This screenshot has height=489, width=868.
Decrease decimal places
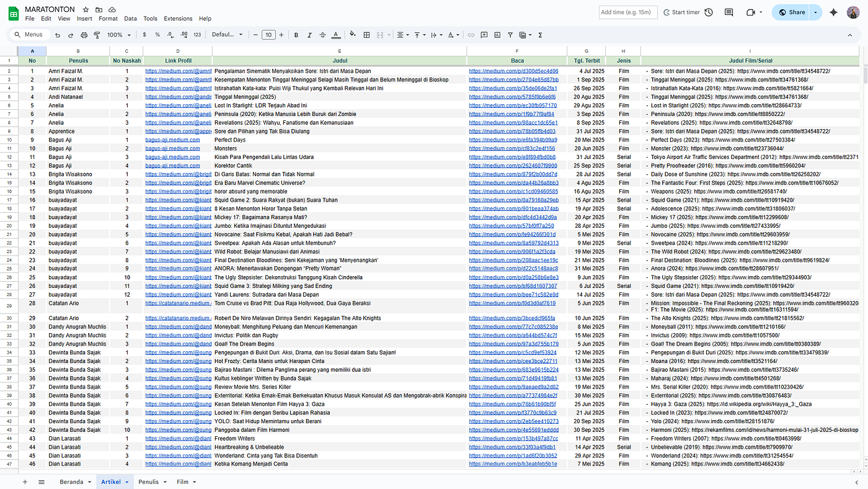tap(170, 35)
